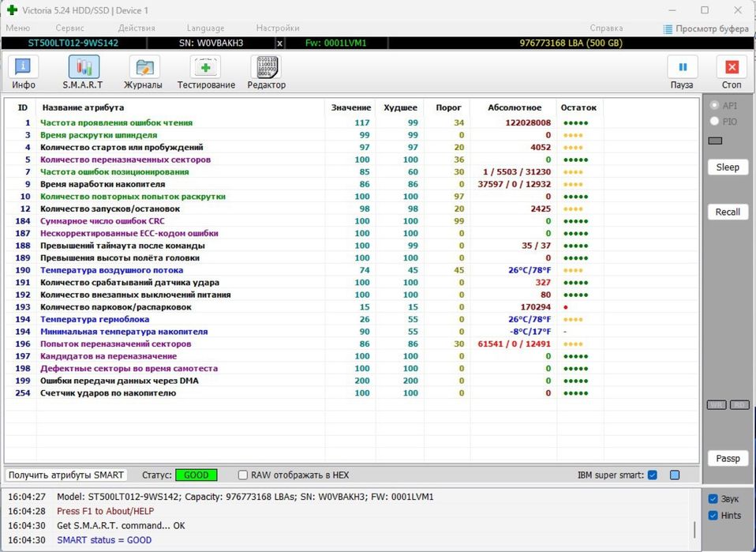This screenshot has height=552, width=756.
Task: Open the Тестирование surface test section
Action: click(x=206, y=73)
